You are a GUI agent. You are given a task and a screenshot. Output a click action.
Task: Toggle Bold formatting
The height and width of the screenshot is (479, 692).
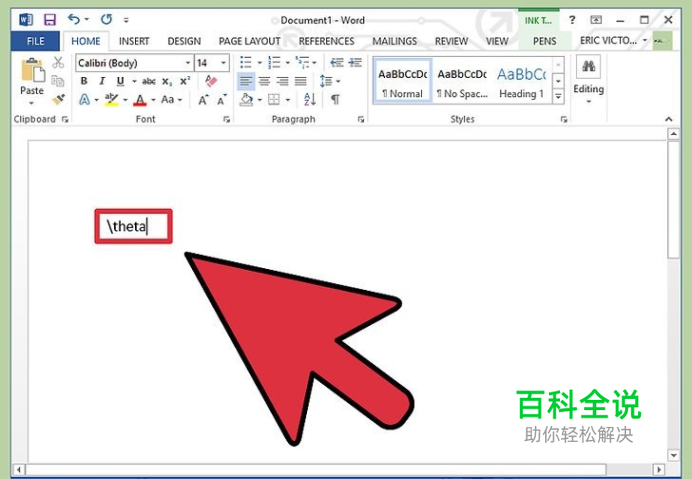click(x=84, y=81)
